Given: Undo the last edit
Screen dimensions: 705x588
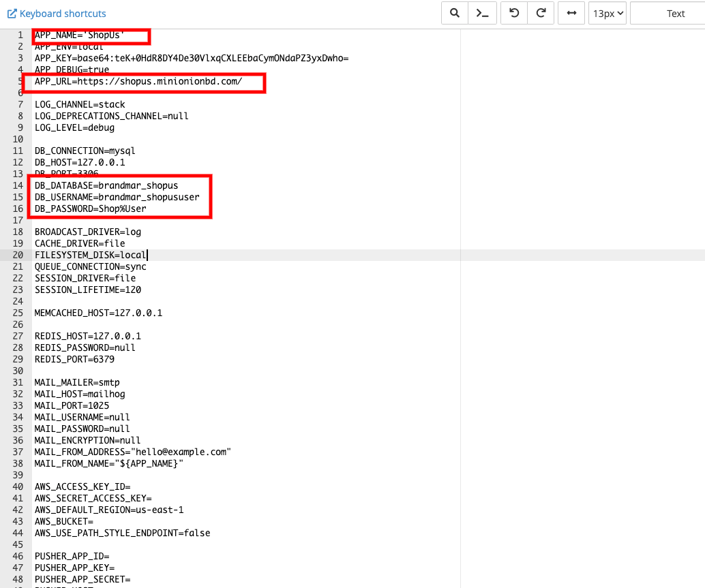Looking at the screenshot, I should point(514,13).
